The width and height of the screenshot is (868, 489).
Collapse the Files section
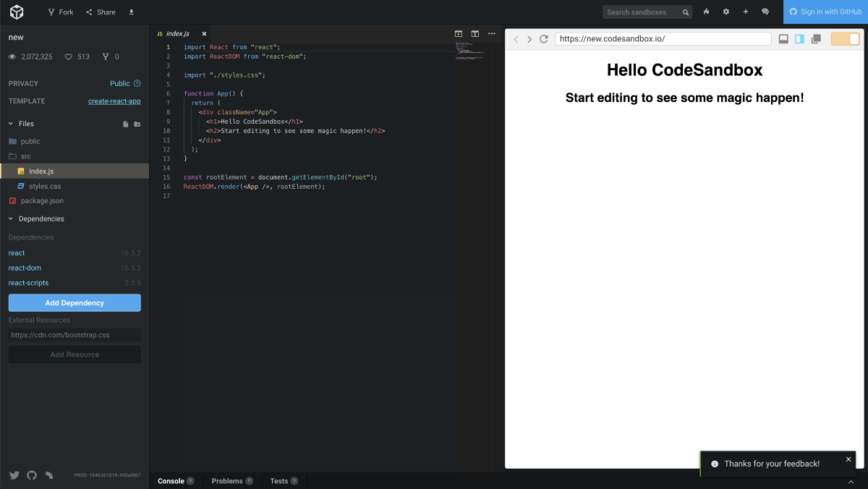click(x=11, y=124)
